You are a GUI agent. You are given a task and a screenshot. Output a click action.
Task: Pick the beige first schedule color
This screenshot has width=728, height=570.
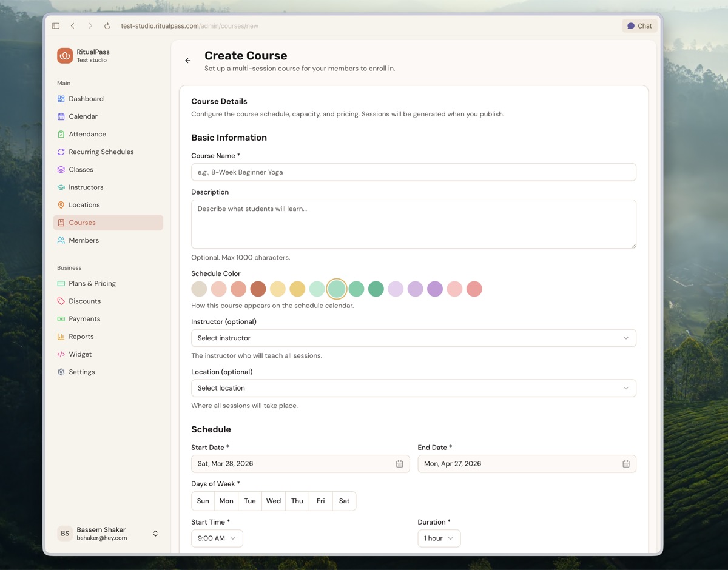[x=199, y=289]
